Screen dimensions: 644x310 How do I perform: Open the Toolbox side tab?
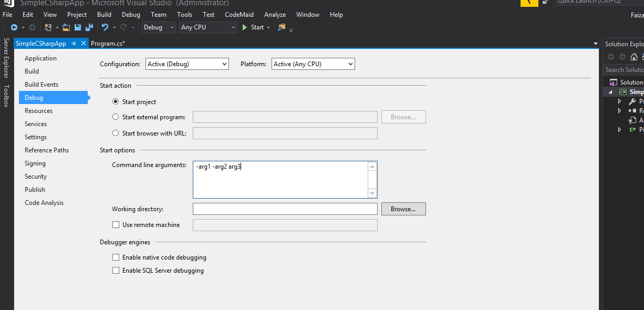(6, 96)
